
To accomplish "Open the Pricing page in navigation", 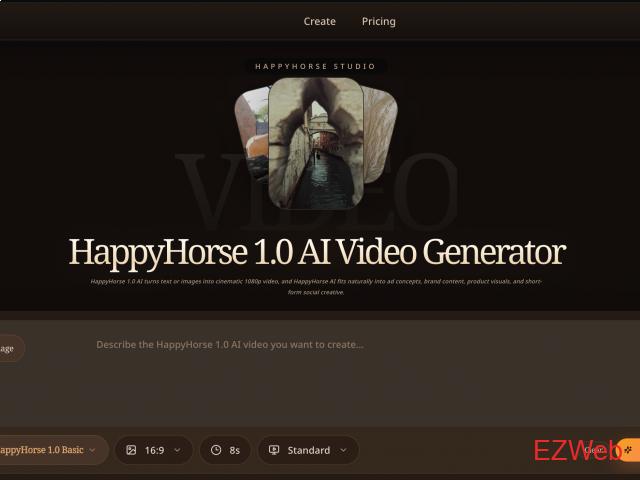I will [x=378, y=21].
